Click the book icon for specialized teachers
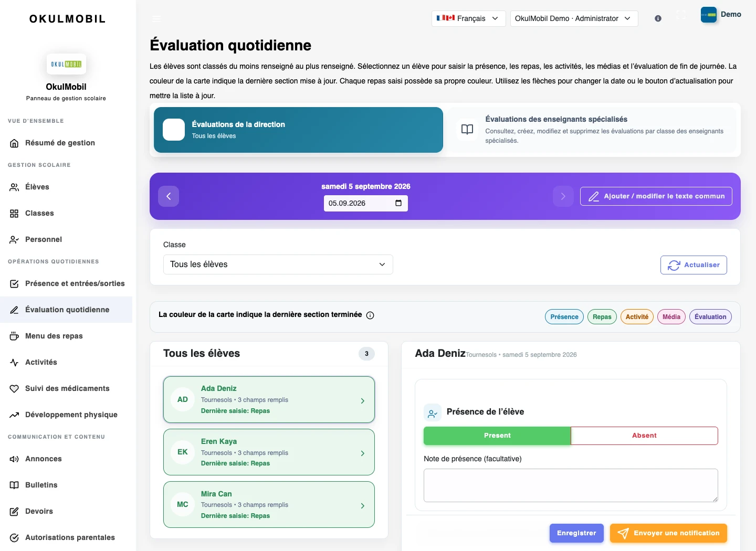The height and width of the screenshot is (551, 756). coord(467,130)
